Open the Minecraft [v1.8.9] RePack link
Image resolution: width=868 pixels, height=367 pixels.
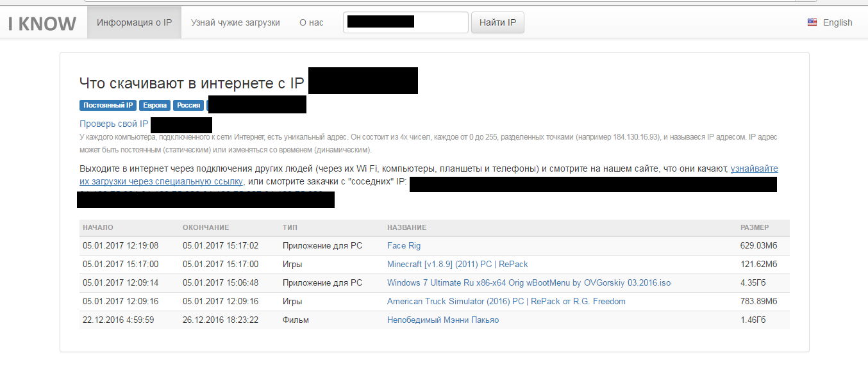(457, 264)
